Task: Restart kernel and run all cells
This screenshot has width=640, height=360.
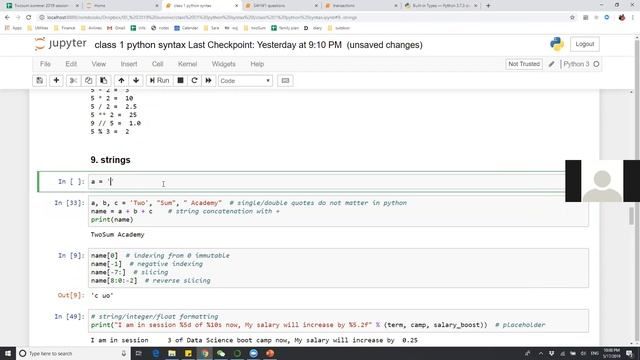Action: click(209, 80)
